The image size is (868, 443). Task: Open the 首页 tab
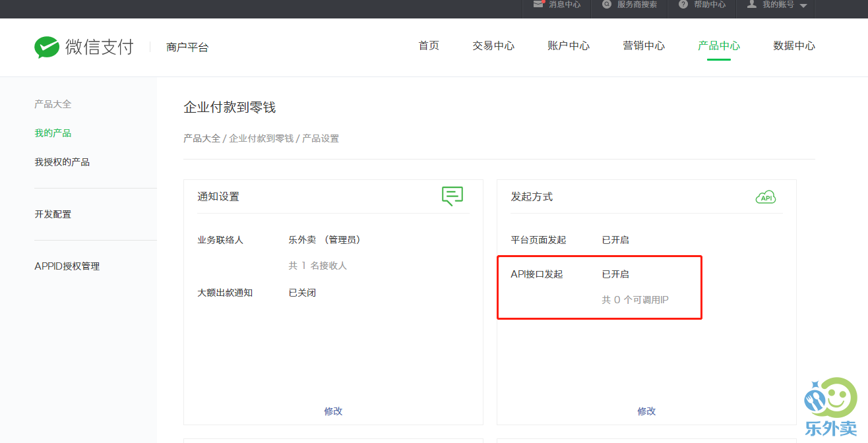(x=429, y=45)
